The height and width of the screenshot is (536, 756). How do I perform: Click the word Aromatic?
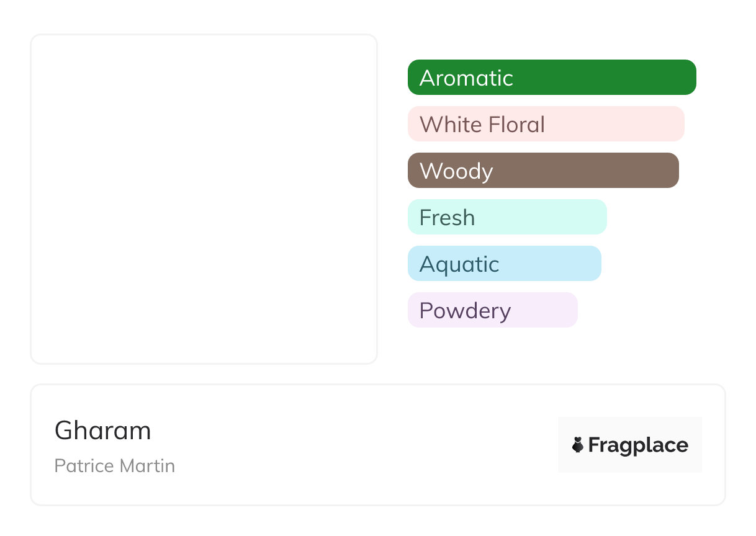point(466,78)
